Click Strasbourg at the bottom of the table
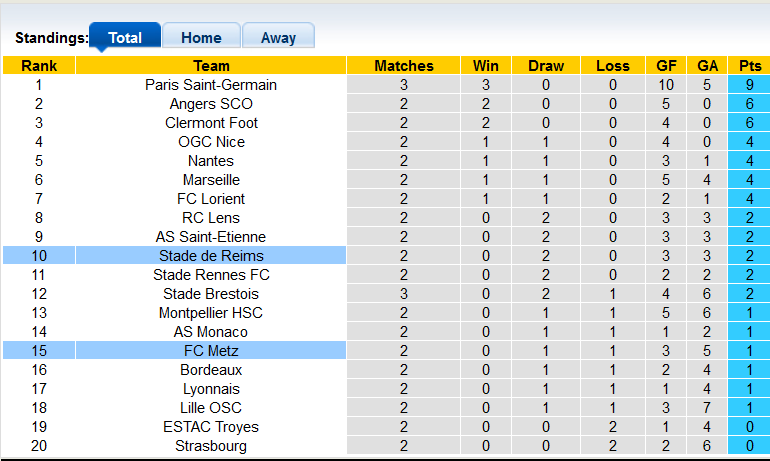Viewport: 770px width, 461px height. click(x=211, y=446)
